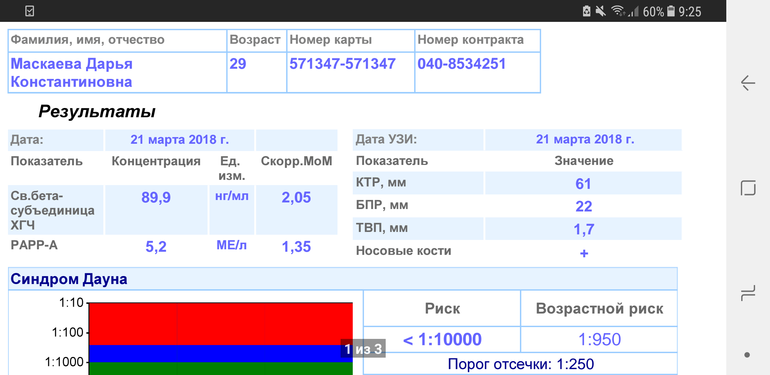Screen dimensions: 770x375
Task: Tap card number 571347-571347
Action: coord(342,64)
